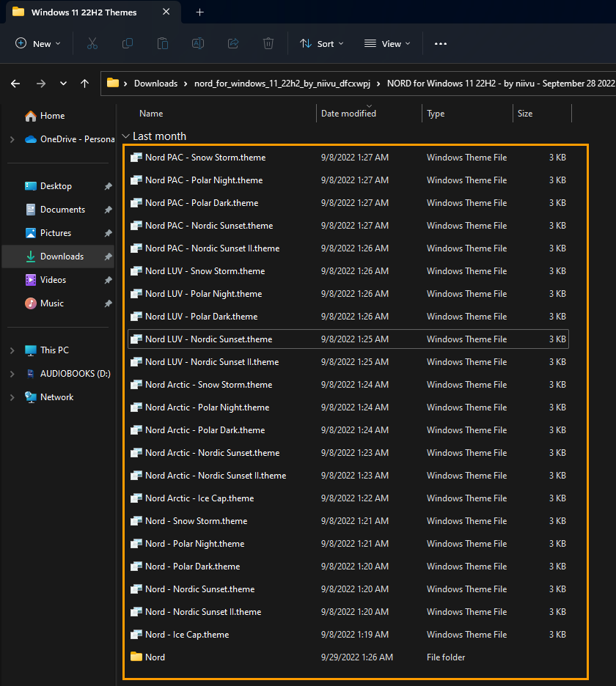Go up one folder level arrow
Screen dimensions: 616x686
pyautogui.click(x=84, y=84)
